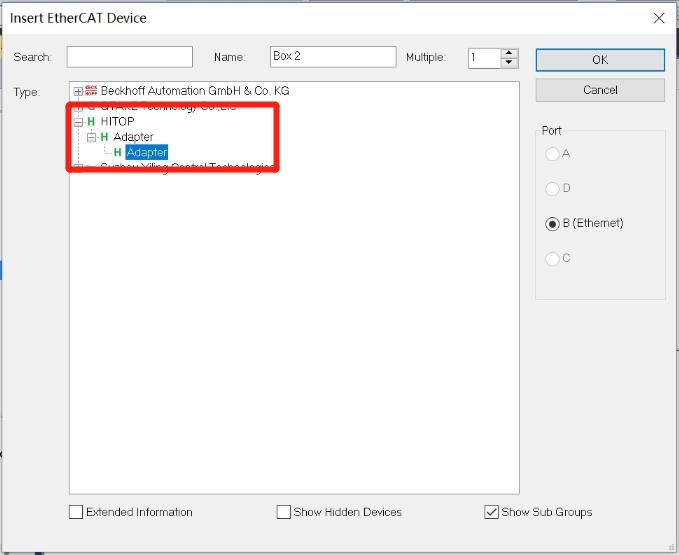Focus the Search input field

click(x=129, y=57)
